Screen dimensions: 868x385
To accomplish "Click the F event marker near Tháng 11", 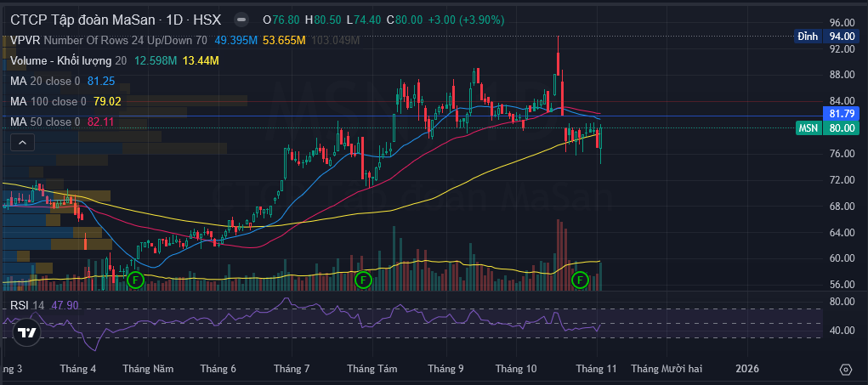I will (x=580, y=279).
